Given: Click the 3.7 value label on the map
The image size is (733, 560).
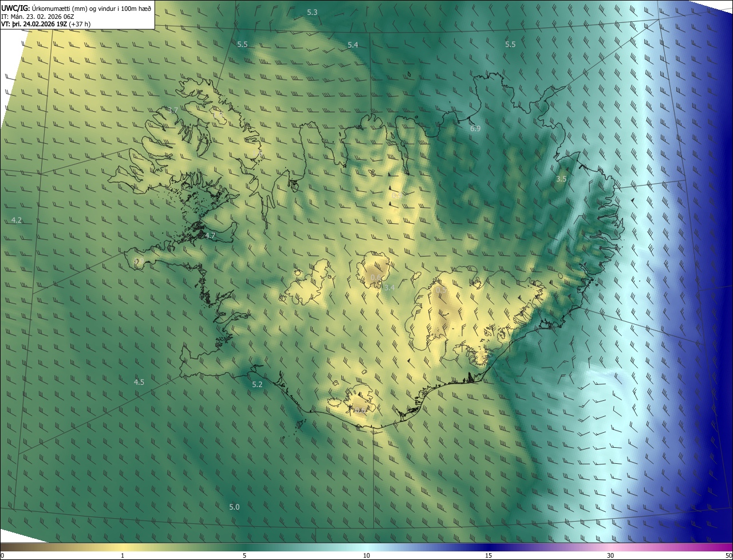Looking at the screenshot, I should click(x=173, y=109).
